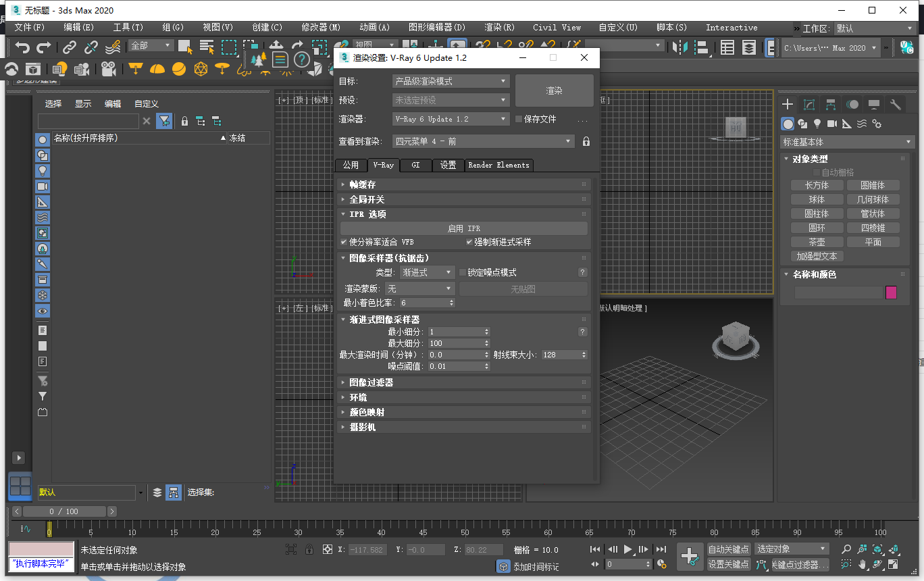The width and height of the screenshot is (924, 581).
Task: Open the 标准基本体 category dropdown
Action: [847, 142]
